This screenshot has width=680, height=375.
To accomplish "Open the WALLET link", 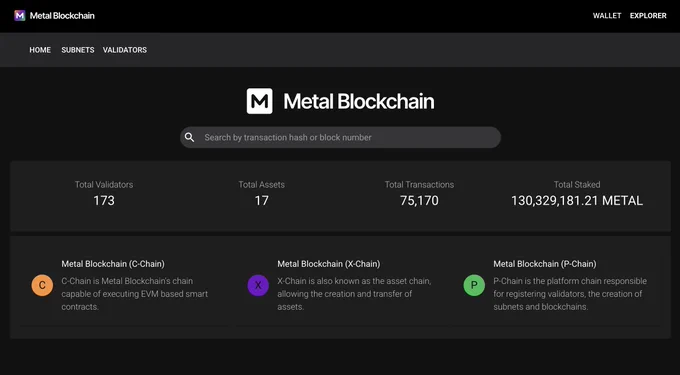I will [x=607, y=16].
